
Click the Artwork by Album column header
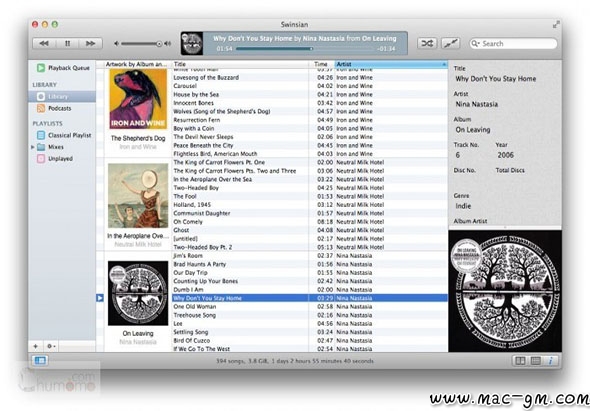[137, 64]
